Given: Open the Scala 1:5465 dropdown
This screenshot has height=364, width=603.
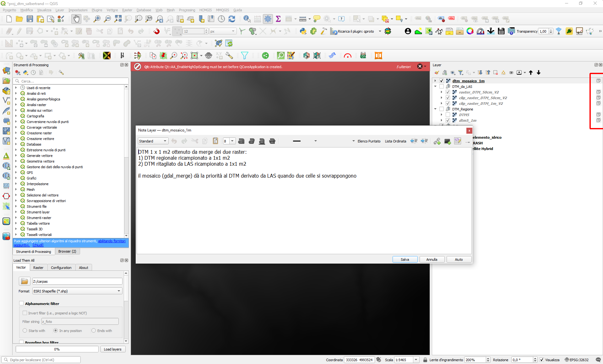Looking at the screenshot, I should pyautogui.click(x=416, y=360).
